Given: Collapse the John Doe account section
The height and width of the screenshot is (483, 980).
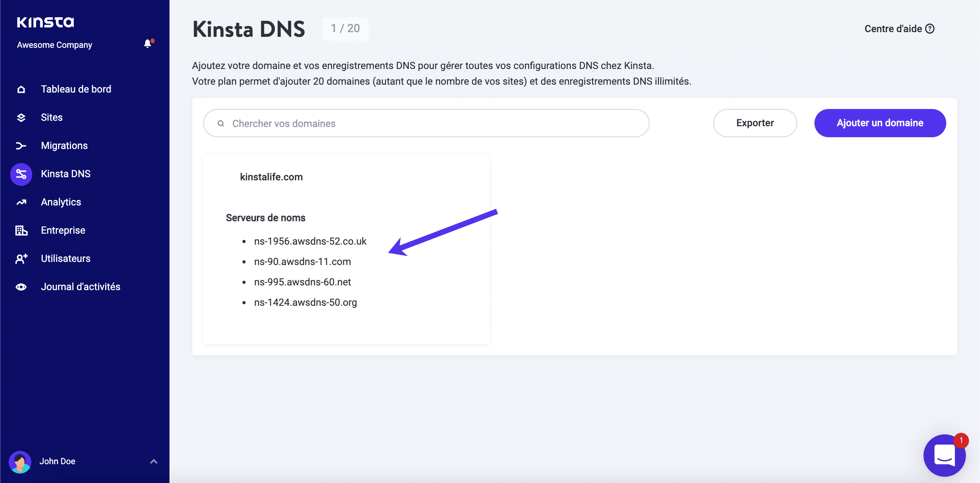Looking at the screenshot, I should tap(153, 461).
